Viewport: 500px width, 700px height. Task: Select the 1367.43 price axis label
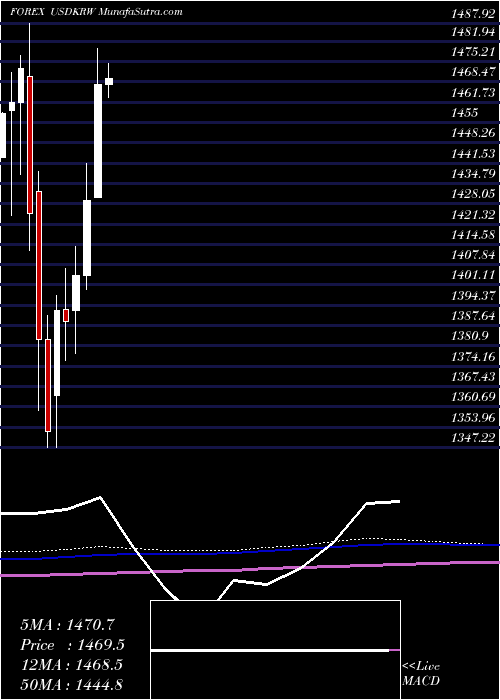(473, 376)
